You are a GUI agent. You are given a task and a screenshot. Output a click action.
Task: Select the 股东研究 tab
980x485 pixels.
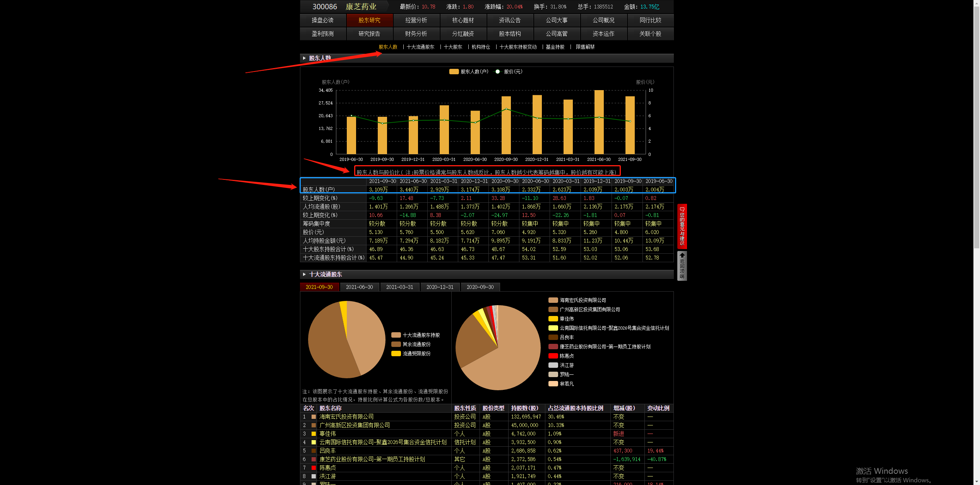point(369,20)
